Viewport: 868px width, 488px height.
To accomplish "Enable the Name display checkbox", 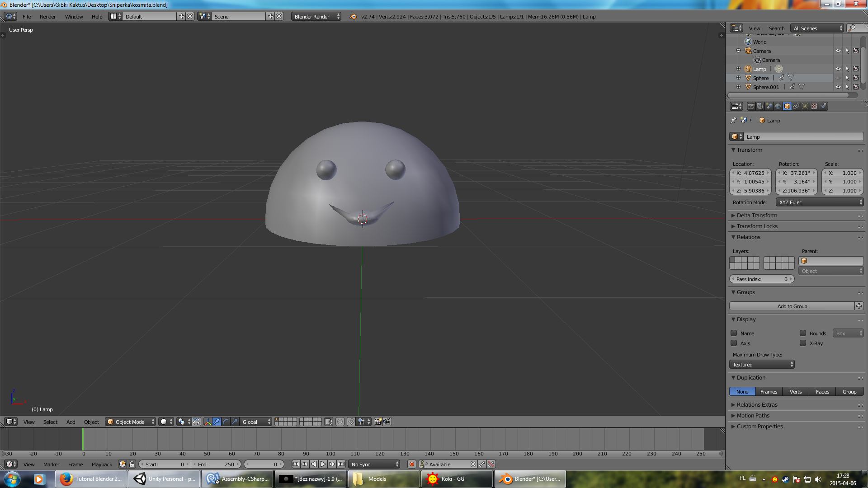I will click(x=734, y=333).
